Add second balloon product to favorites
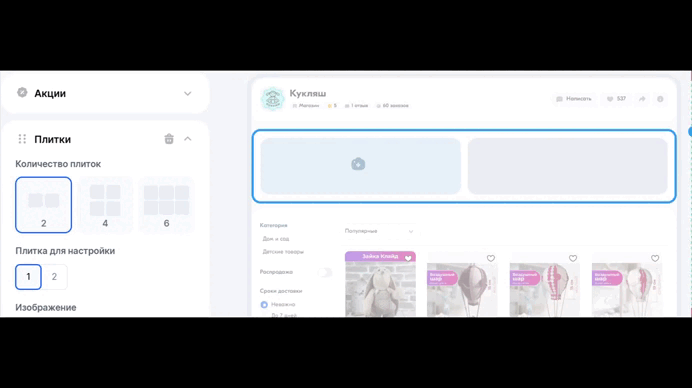 pyautogui.click(x=573, y=258)
